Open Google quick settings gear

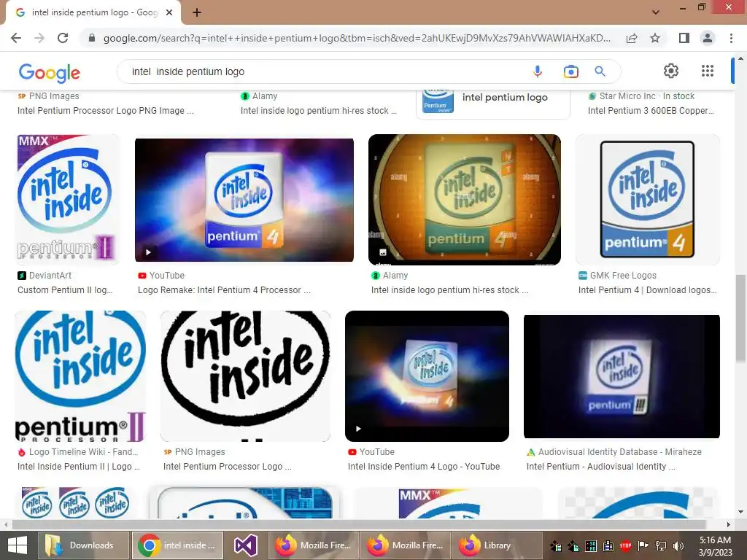tap(671, 71)
